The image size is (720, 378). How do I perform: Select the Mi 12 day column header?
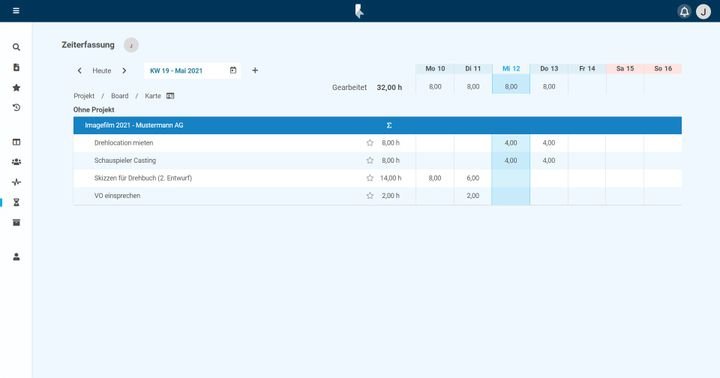[x=511, y=68]
